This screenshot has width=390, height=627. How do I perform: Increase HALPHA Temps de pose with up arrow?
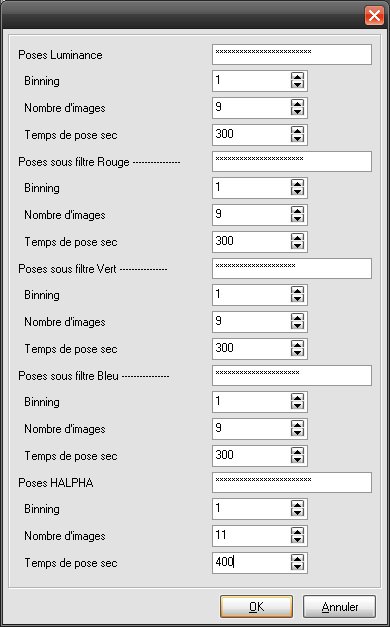[297, 559]
